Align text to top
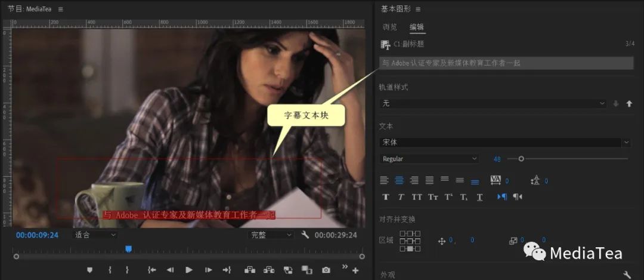The image size is (644, 280). click(x=444, y=179)
